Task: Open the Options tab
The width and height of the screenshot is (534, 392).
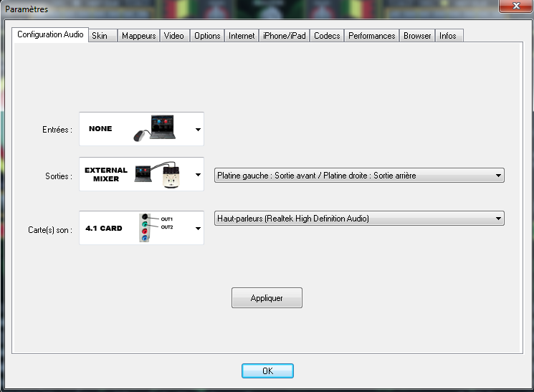Action: click(207, 36)
